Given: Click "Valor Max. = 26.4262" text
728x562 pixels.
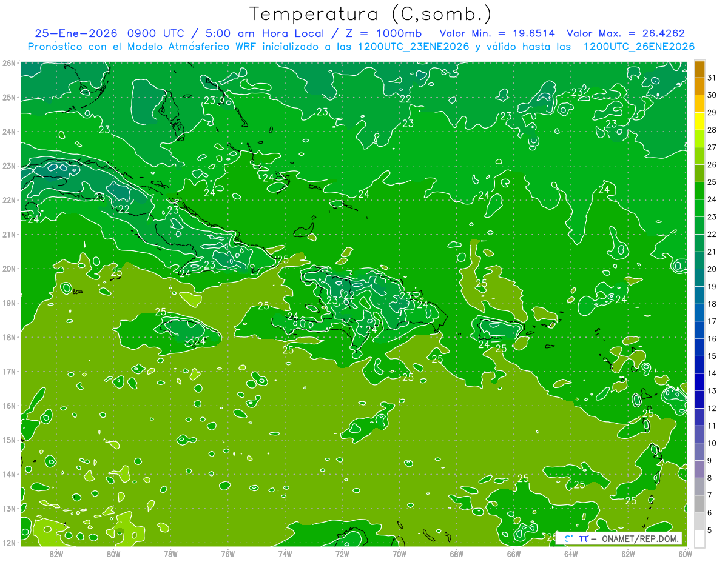Looking at the screenshot, I should coord(626,33).
